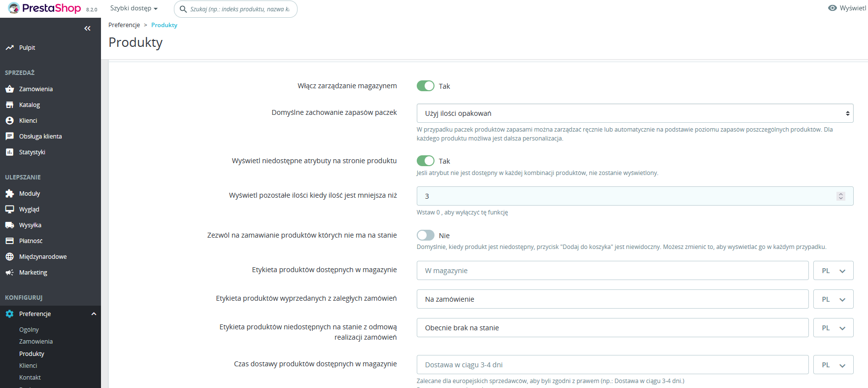Open the Kontakt preferences submenu
Image resolution: width=868 pixels, height=388 pixels.
click(30, 378)
